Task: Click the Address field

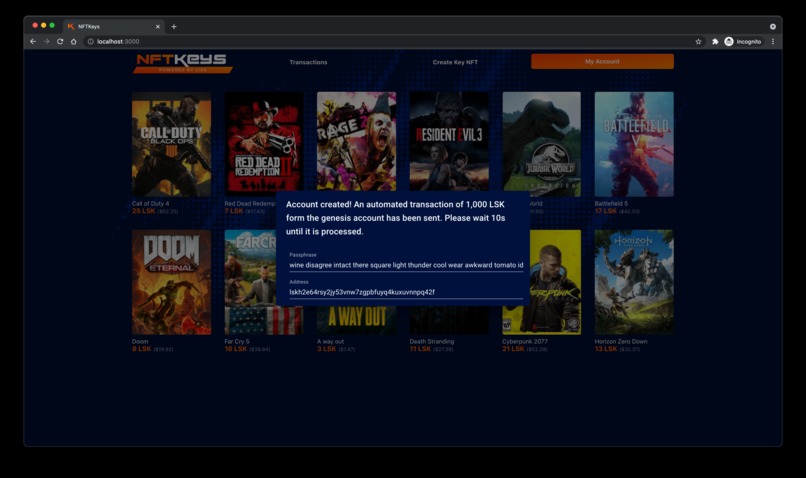Action: pyautogui.click(x=406, y=292)
